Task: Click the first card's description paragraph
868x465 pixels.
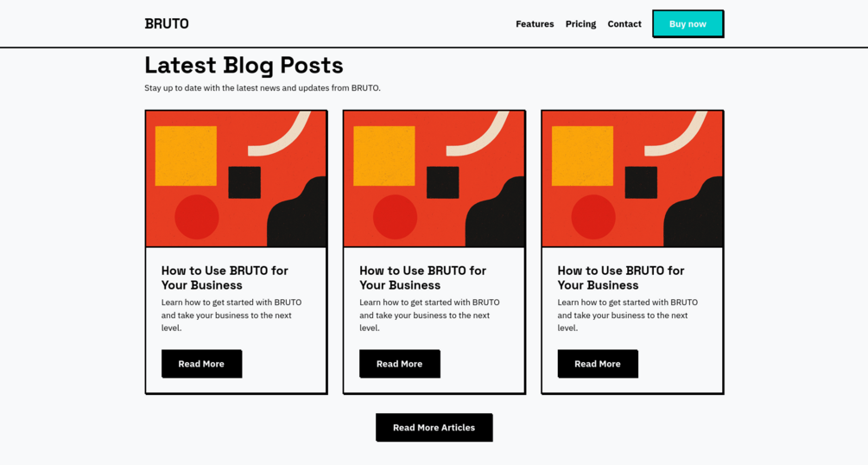Action: (231, 315)
